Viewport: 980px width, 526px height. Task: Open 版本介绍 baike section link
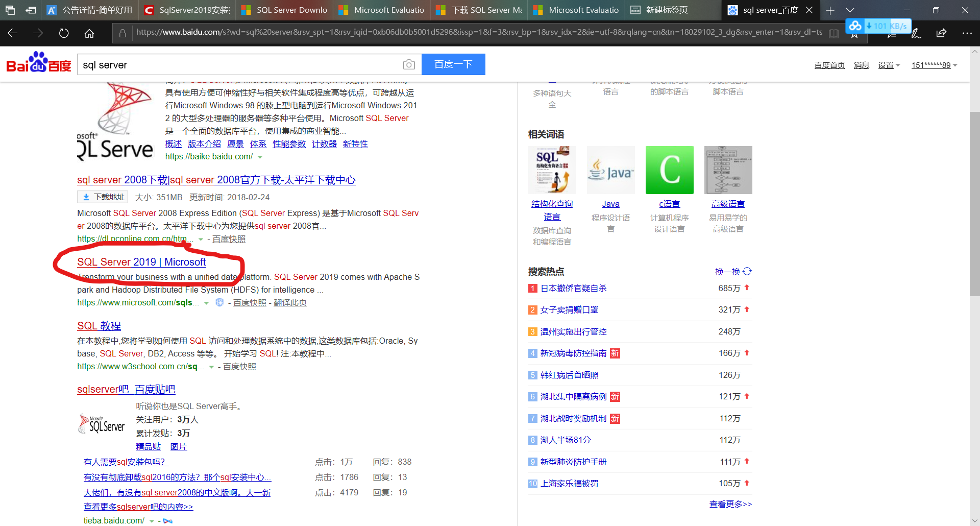click(204, 144)
